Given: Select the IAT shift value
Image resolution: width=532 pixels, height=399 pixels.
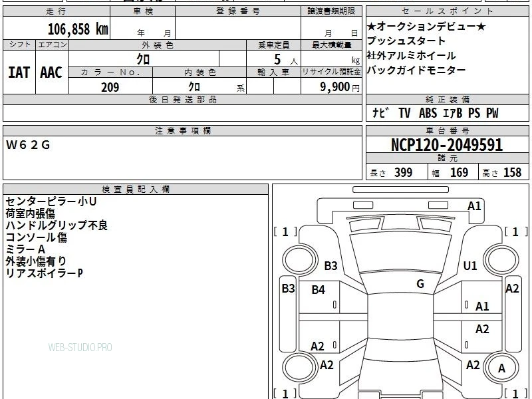Looking at the screenshot, I should click(19, 72).
